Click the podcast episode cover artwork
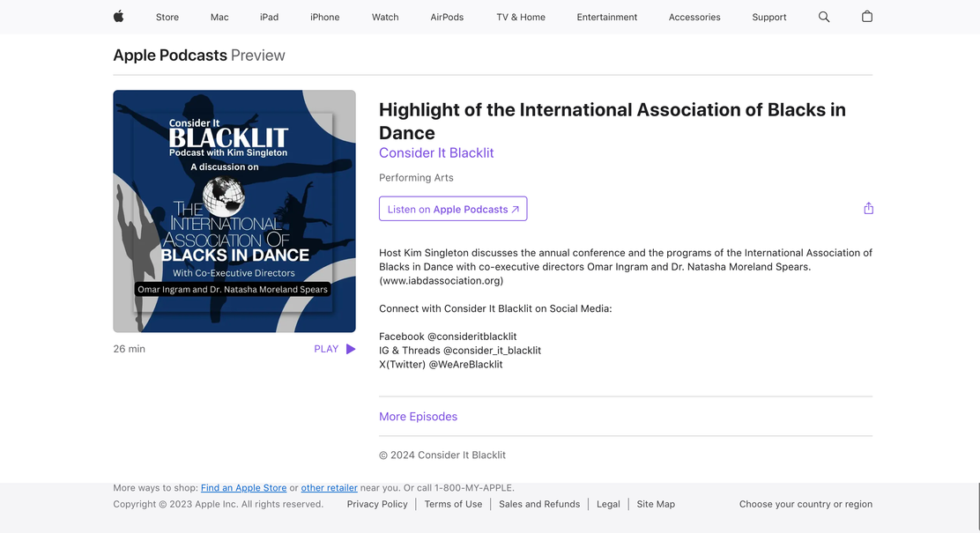This screenshot has height=533, width=980. point(234,211)
